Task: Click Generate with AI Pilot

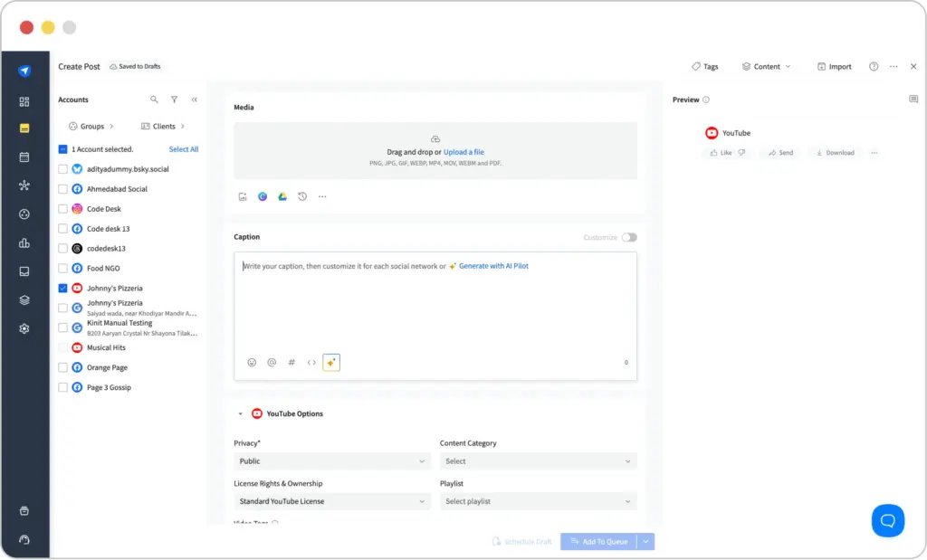Action: point(493,265)
